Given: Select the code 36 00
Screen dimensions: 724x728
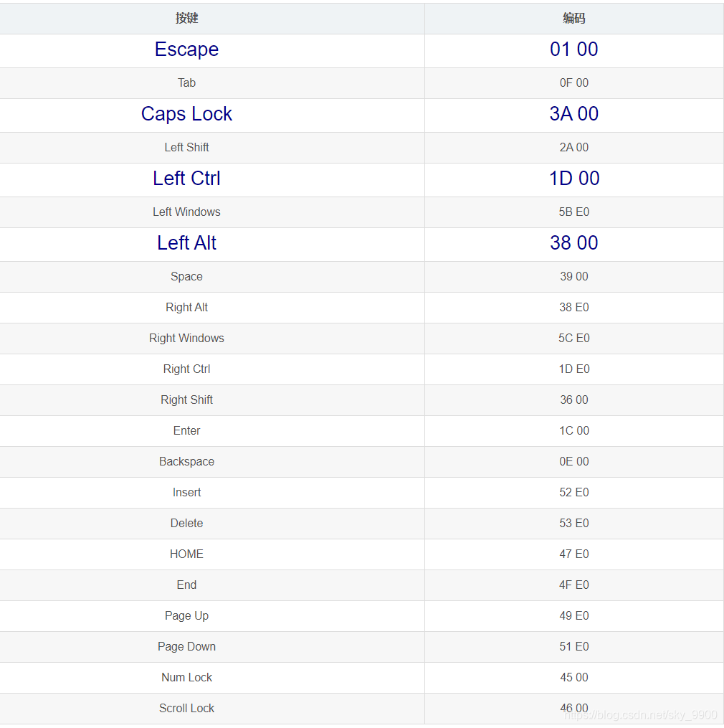Looking at the screenshot, I should tap(574, 400).
